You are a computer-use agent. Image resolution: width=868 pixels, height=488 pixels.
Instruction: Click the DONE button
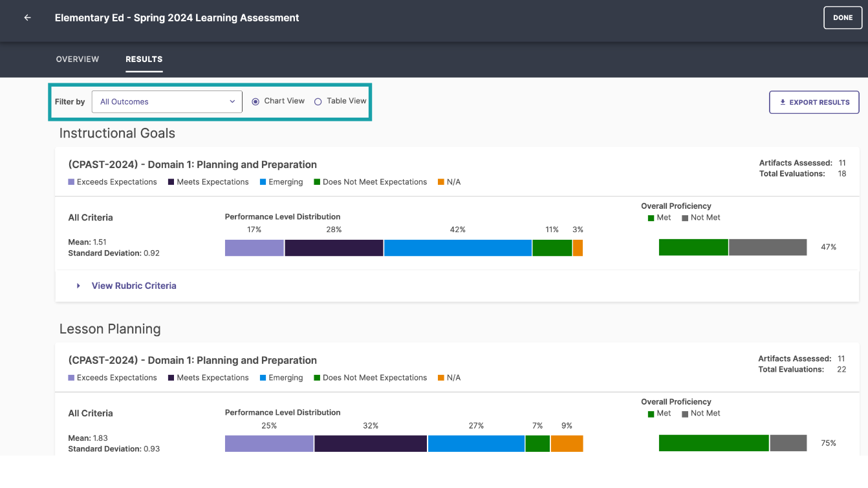click(843, 18)
